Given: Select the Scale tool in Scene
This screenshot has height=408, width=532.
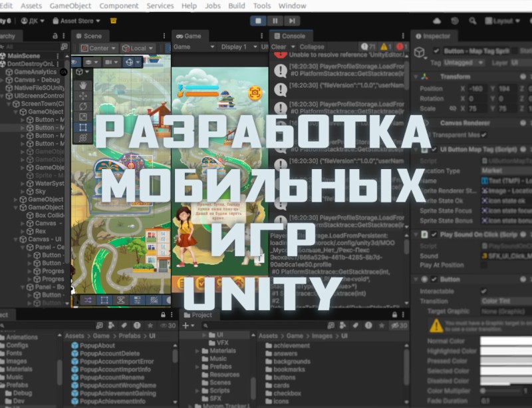Looking at the screenshot, I should 82,117.
